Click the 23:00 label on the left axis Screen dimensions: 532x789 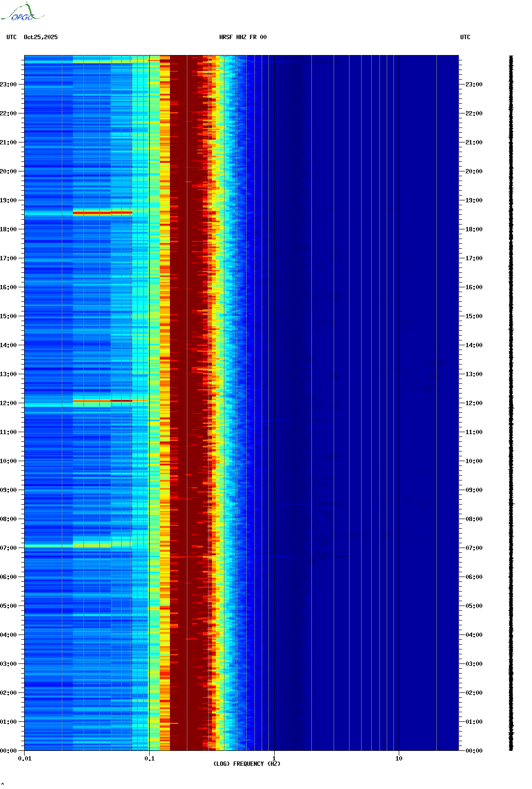8,85
